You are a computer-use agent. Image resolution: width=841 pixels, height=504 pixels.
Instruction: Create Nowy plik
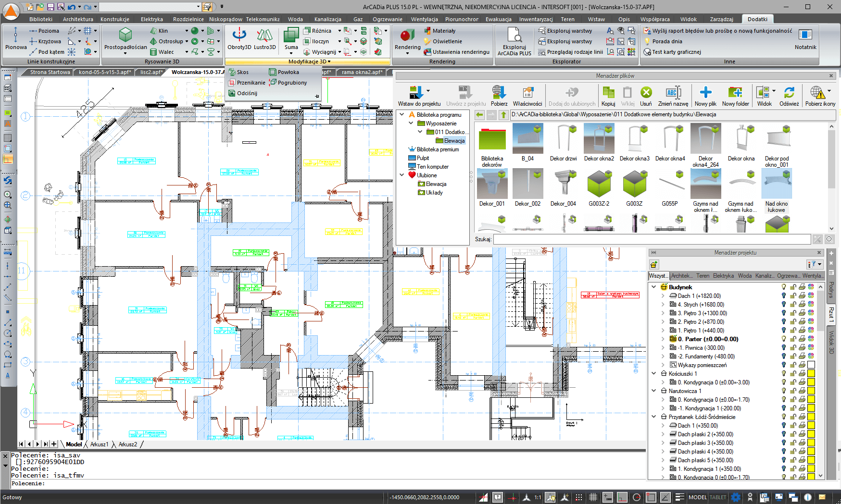tap(705, 96)
